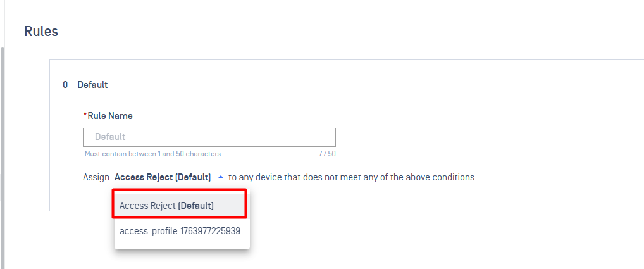Click the Default placeholder text inside Rule Name
644x269 pixels.
pyautogui.click(x=110, y=137)
